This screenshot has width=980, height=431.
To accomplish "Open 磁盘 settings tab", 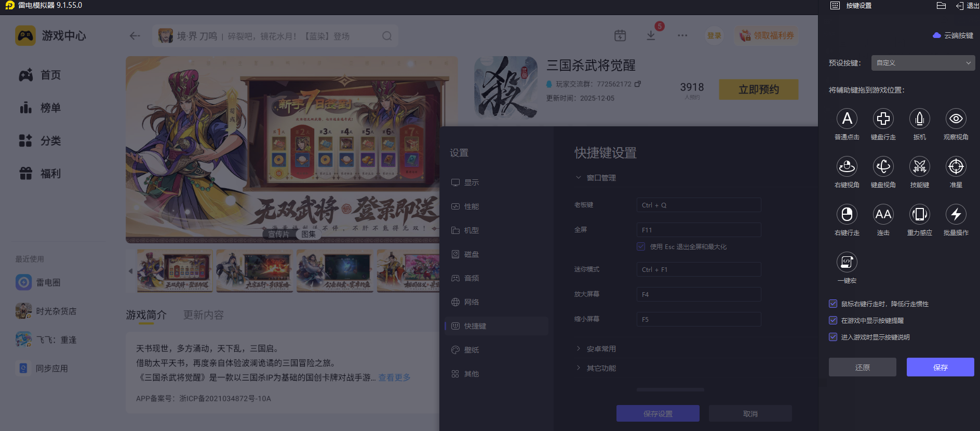I will pos(496,254).
